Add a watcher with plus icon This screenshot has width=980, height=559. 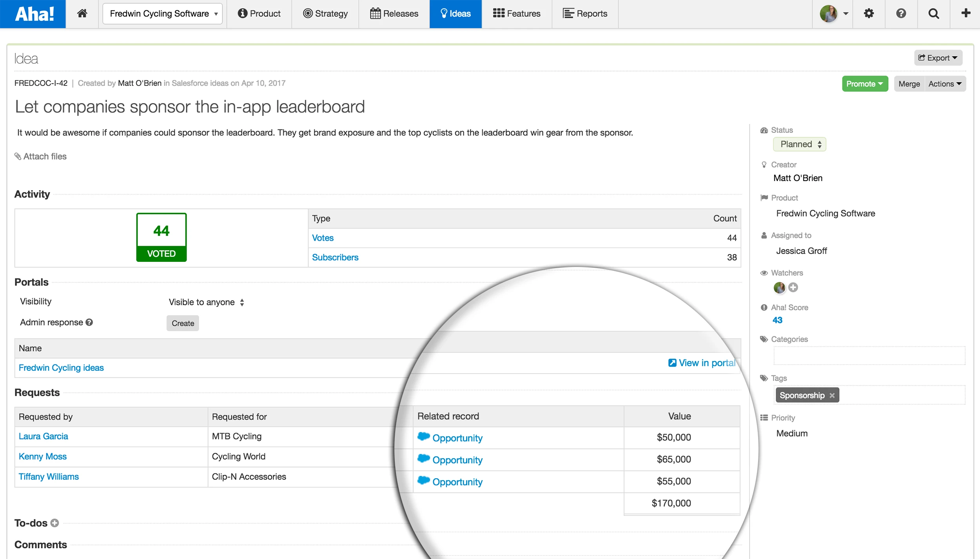(x=793, y=287)
